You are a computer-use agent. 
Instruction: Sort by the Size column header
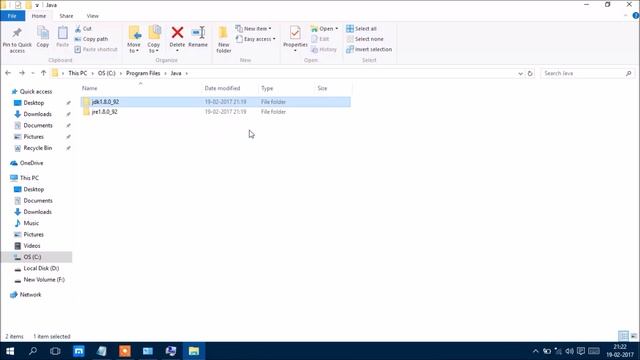[x=322, y=88]
